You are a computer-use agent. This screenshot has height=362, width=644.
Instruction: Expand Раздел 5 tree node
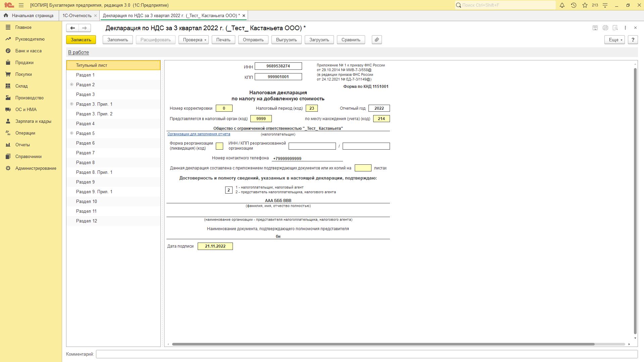click(x=71, y=133)
